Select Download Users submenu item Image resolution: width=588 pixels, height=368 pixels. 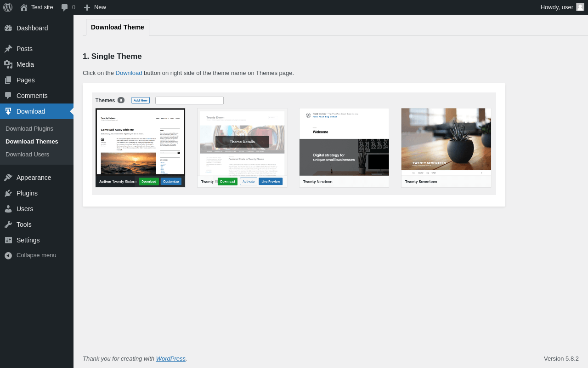(x=27, y=154)
